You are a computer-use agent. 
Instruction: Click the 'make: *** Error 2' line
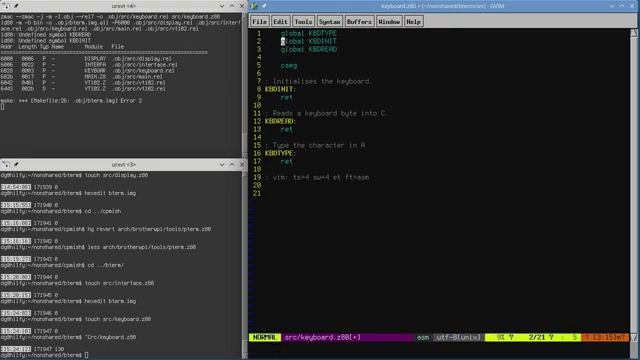pos(71,100)
